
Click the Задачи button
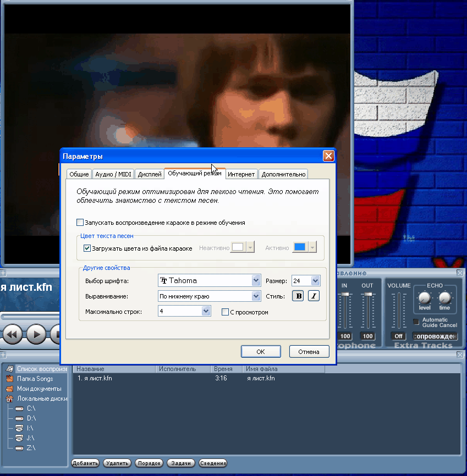coord(181,463)
